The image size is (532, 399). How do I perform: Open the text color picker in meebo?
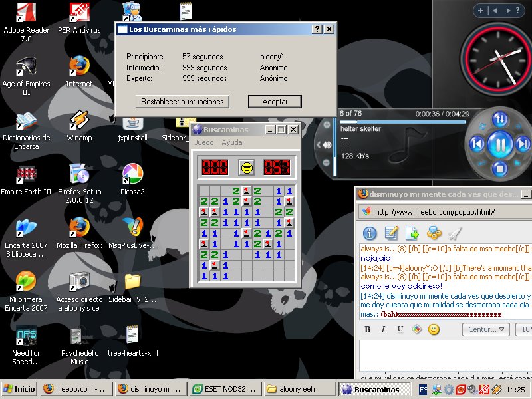(x=417, y=329)
